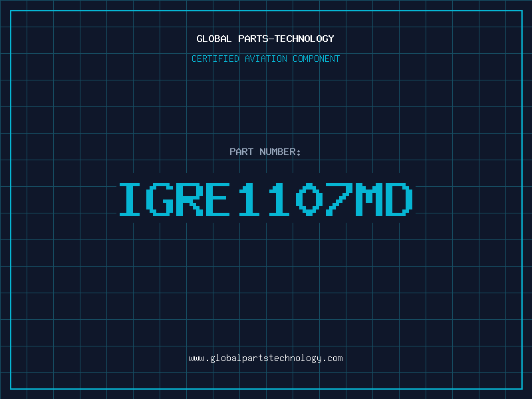Click the first digit 1 in part number
This screenshot has width=532, height=399.
[x=251, y=199]
